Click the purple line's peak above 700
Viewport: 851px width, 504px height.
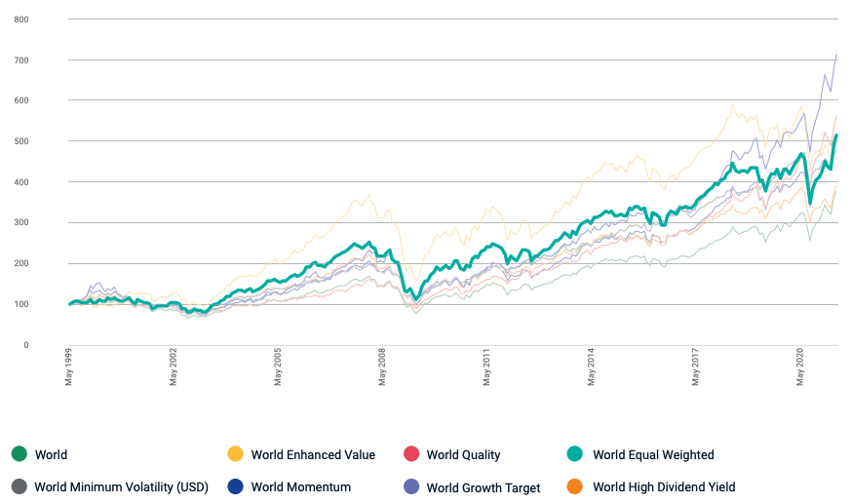coord(836,55)
